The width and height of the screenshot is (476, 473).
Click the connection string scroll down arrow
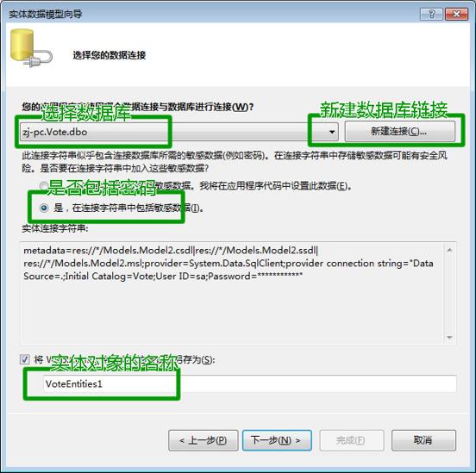tap(450, 337)
